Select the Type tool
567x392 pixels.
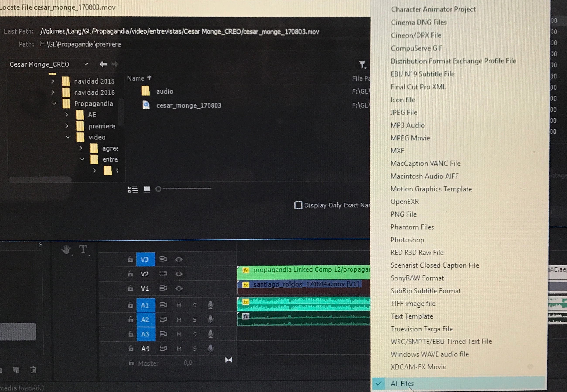click(x=83, y=249)
